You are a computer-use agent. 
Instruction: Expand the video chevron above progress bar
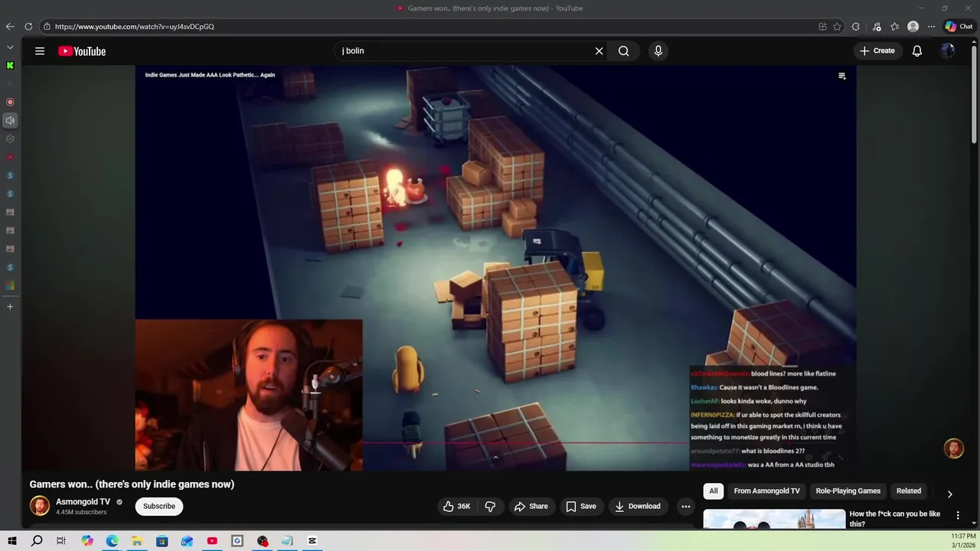(x=495, y=458)
